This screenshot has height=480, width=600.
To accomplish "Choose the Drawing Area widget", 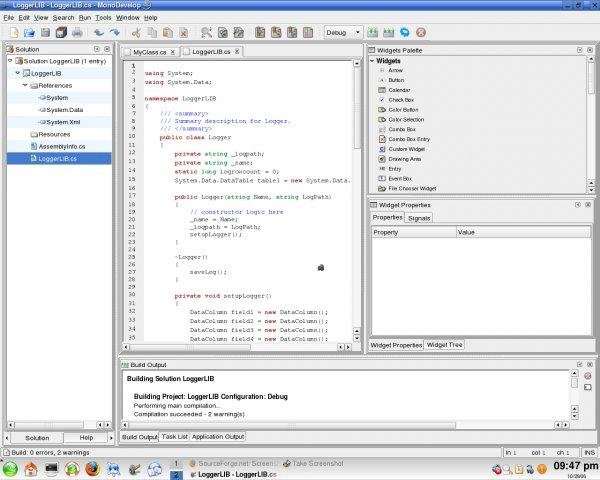I will point(405,158).
